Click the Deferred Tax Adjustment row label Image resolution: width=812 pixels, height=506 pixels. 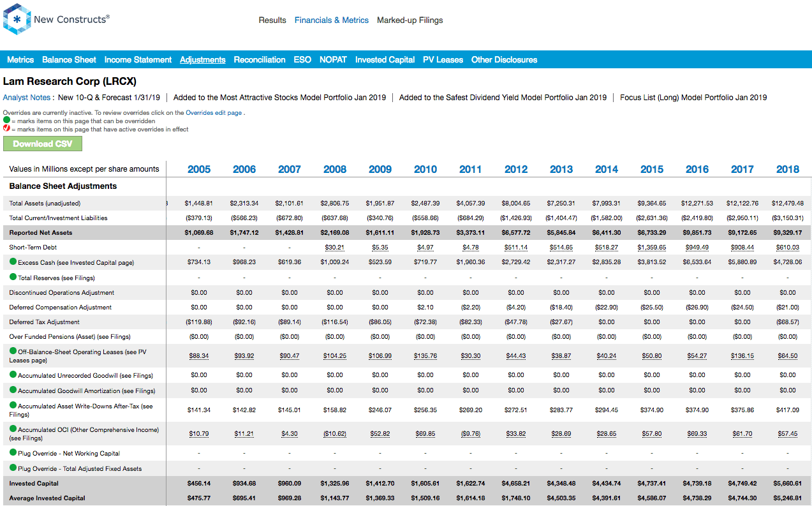coord(45,322)
